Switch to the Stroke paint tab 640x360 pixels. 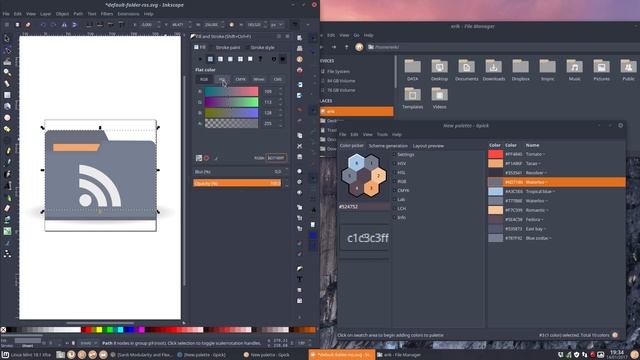coord(228,48)
